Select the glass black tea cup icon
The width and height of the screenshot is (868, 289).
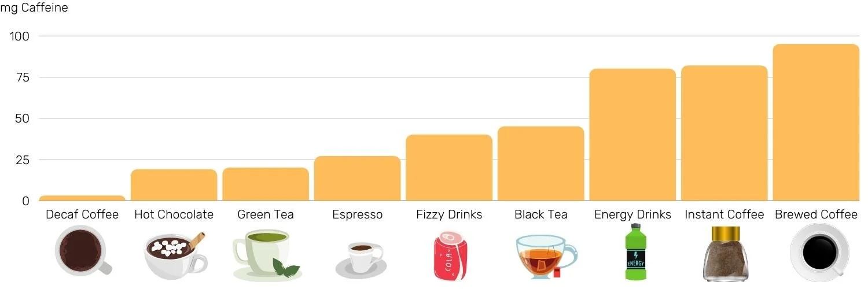coord(546,256)
